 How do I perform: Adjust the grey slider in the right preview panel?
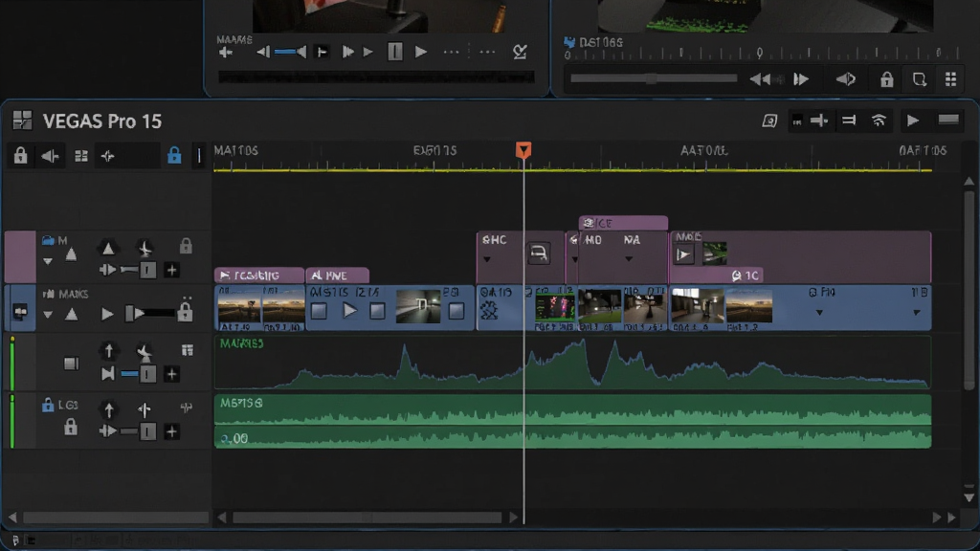pos(654,78)
